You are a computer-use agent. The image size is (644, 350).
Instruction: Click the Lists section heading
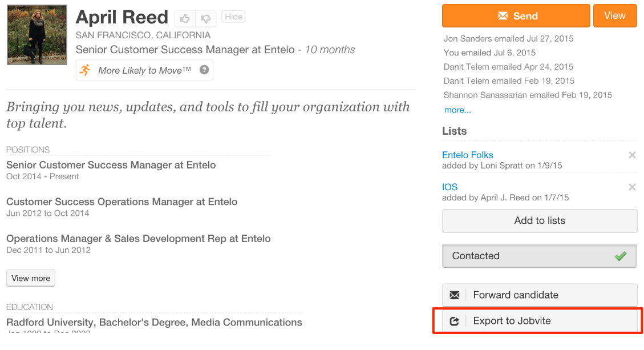pos(454,131)
